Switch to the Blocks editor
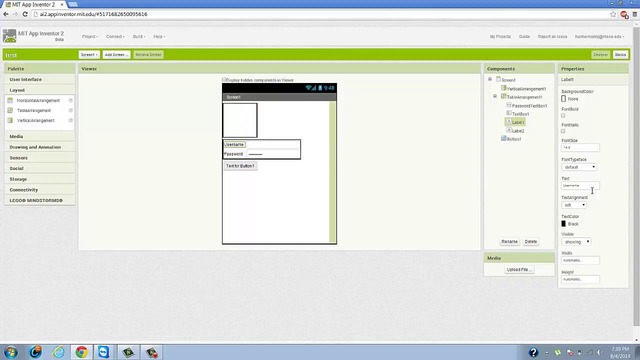Image resolution: width=640 pixels, height=360 pixels. [620, 55]
